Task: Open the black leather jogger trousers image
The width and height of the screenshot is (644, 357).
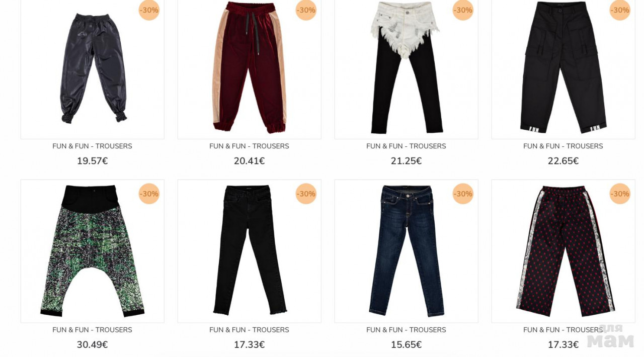Action: point(92,69)
